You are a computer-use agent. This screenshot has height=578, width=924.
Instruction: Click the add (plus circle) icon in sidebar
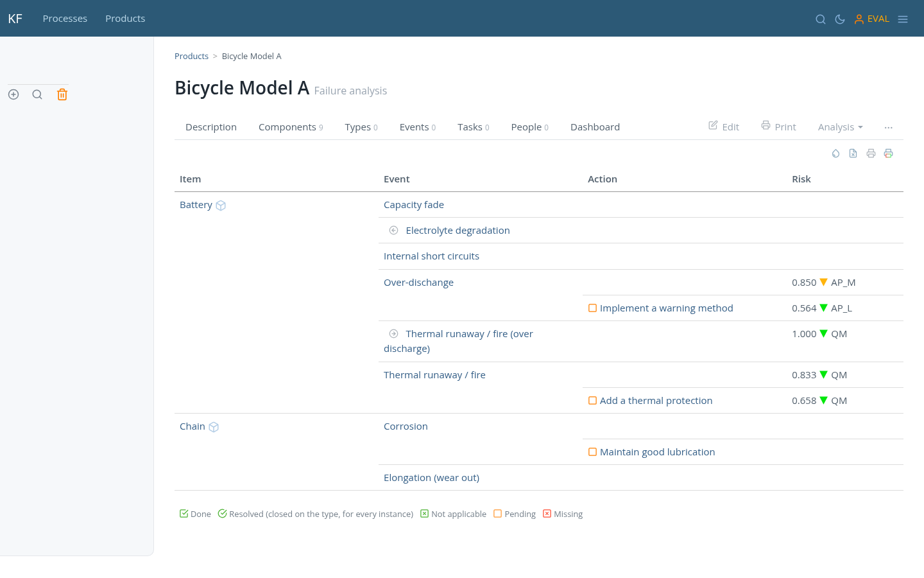click(x=13, y=94)
